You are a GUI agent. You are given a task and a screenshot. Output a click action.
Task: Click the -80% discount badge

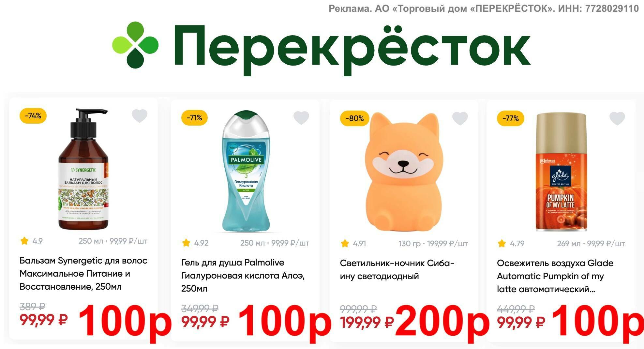[354, 118]
